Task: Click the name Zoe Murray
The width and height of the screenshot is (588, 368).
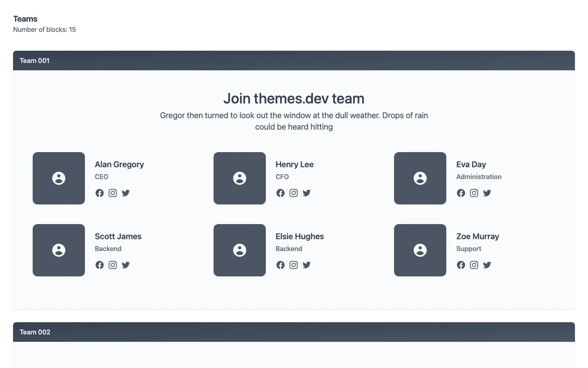Action: [478, 236]
